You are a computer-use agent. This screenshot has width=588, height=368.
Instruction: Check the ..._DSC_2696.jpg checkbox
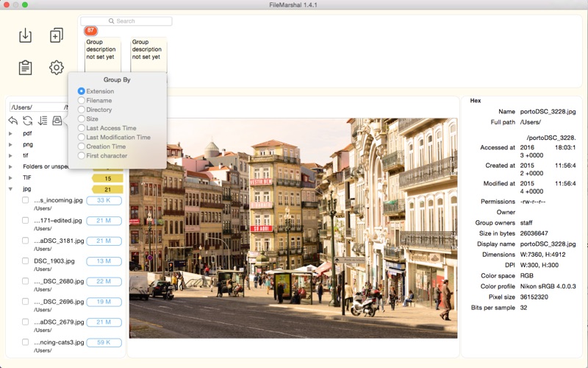click(x=25, y=302)
